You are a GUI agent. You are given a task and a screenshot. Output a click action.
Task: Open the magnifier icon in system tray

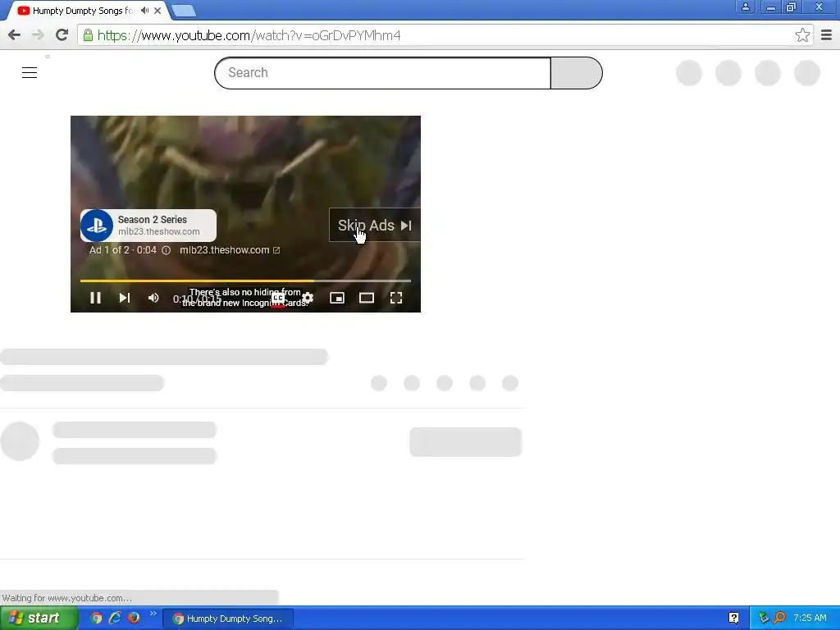tap(779, 619)
